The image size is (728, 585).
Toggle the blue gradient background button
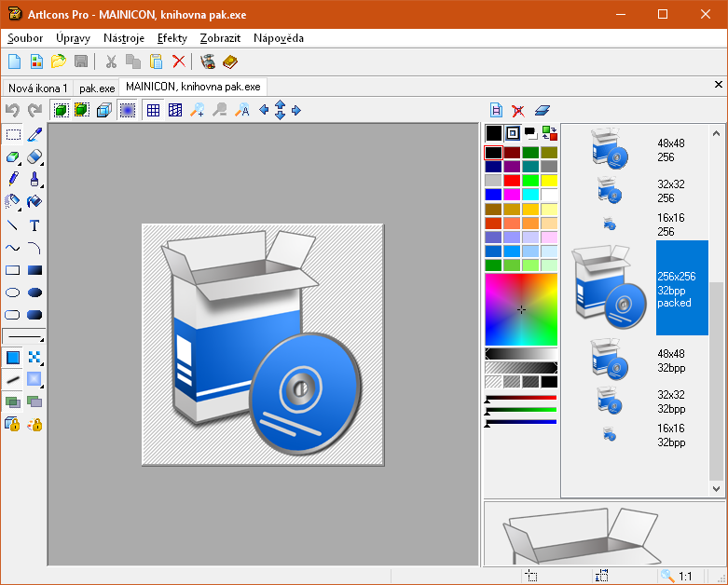pos(127,110)
